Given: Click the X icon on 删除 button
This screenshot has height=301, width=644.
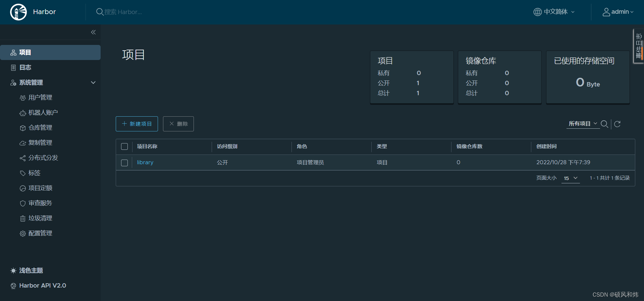Looking at the screenshot, I should 171,124.
